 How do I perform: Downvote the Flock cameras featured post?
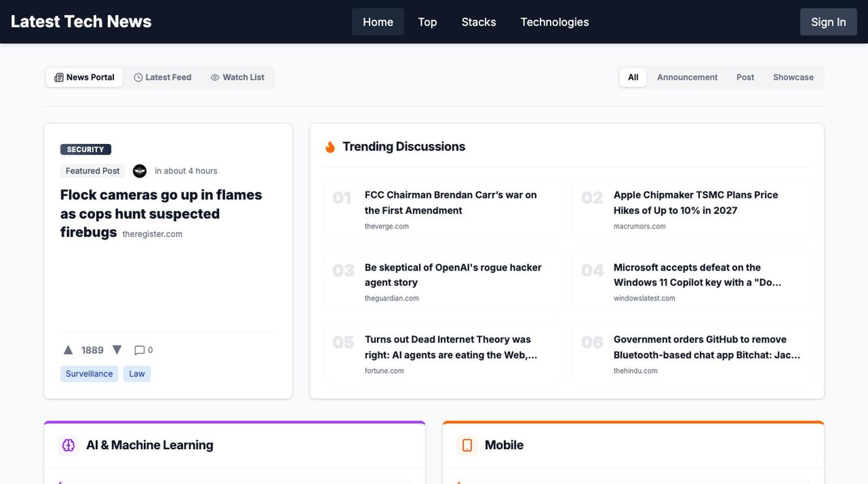point(117,350)
